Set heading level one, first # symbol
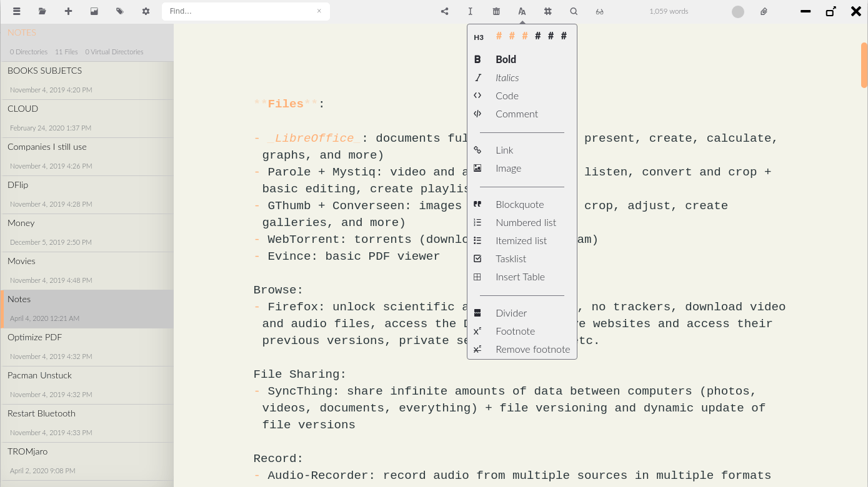 click(499, 36)
